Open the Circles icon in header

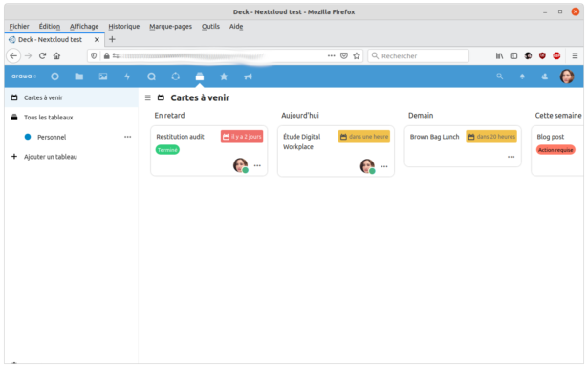[176, 76]
